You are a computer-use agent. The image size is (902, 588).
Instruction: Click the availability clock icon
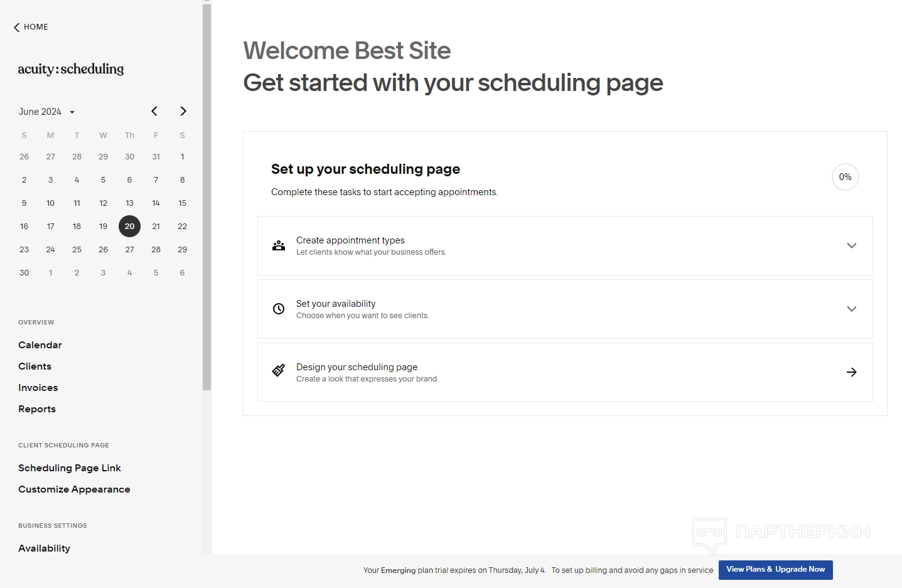click(x=279, y=309)
